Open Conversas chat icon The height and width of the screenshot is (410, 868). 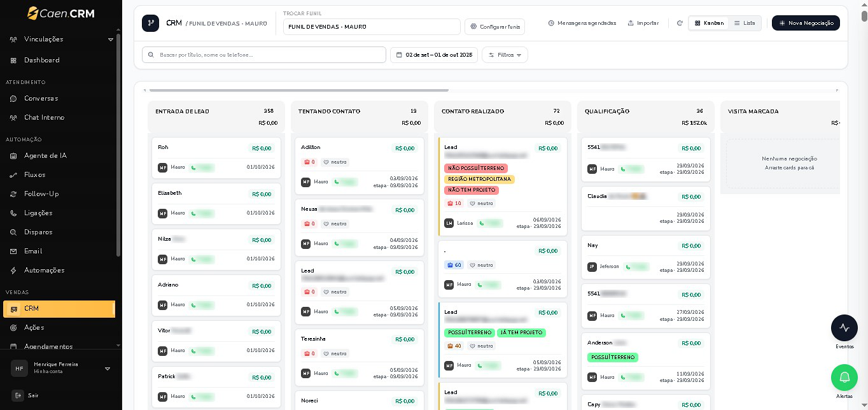(13, 99)
